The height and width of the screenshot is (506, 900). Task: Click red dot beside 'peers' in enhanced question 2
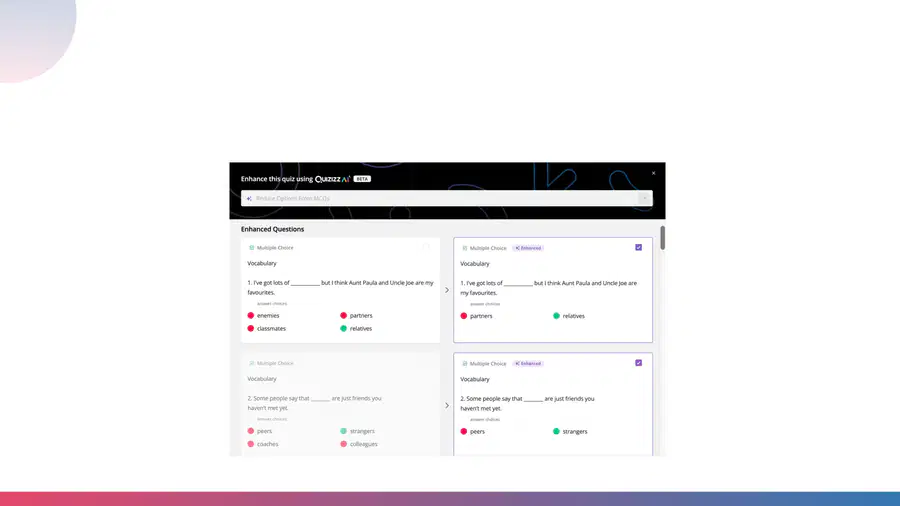point(464,431)
